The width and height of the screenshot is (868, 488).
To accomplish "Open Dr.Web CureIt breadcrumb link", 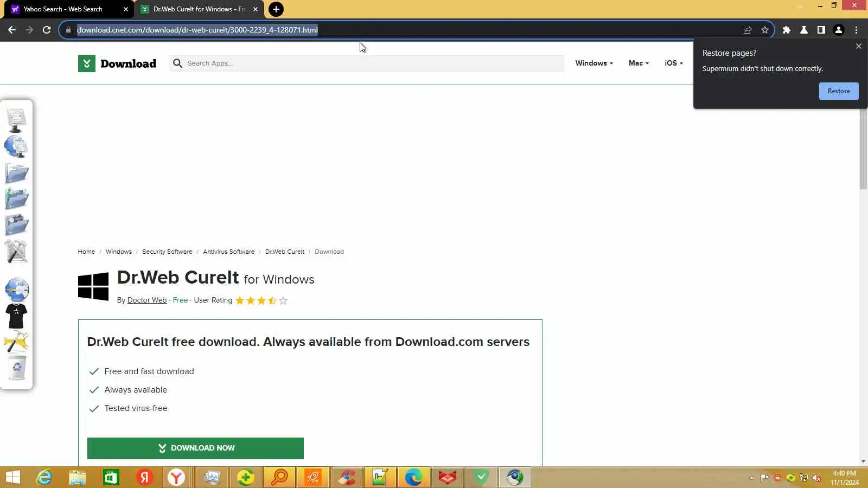I will click(x=285, y=252).
